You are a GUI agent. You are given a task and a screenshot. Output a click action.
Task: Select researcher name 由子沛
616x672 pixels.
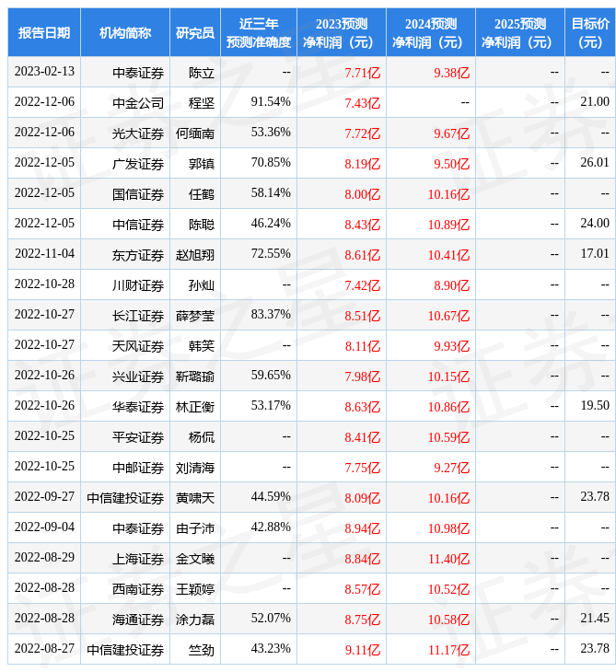(195, 529)
